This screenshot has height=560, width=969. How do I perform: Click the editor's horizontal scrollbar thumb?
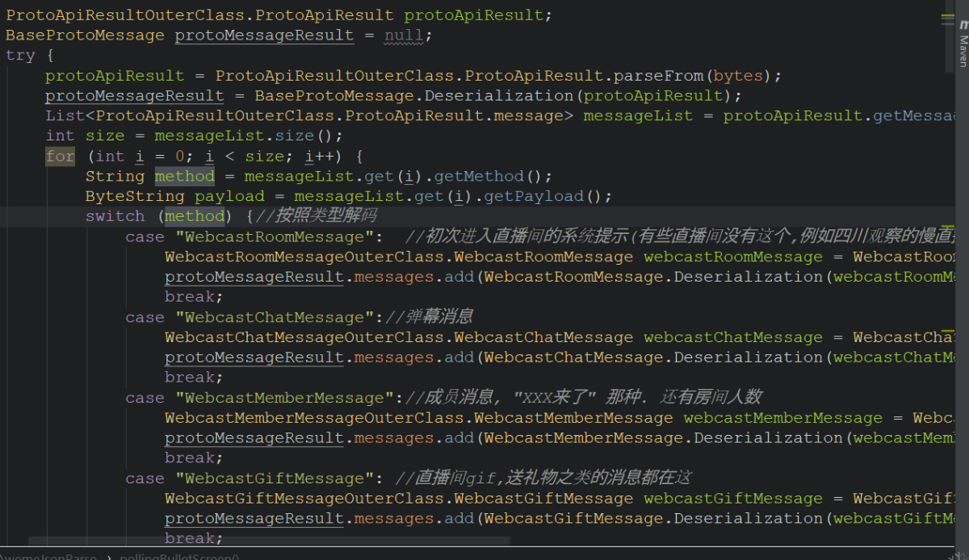coord(269,542)
